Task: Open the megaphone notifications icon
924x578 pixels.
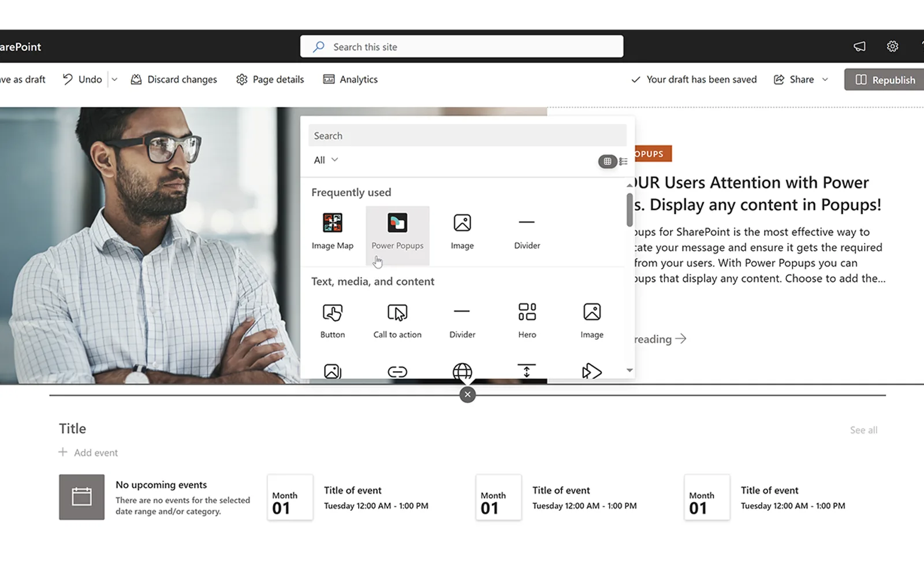Action: [x=859, y=46]
